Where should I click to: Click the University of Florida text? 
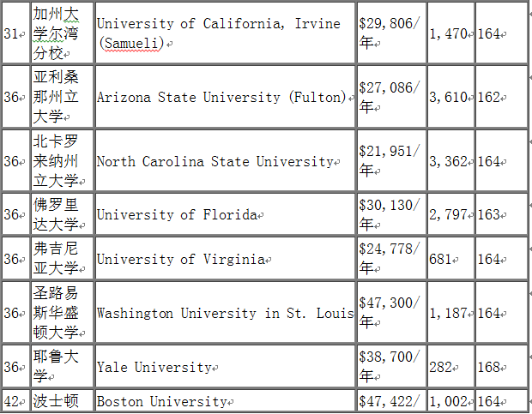tap(177, 214)
